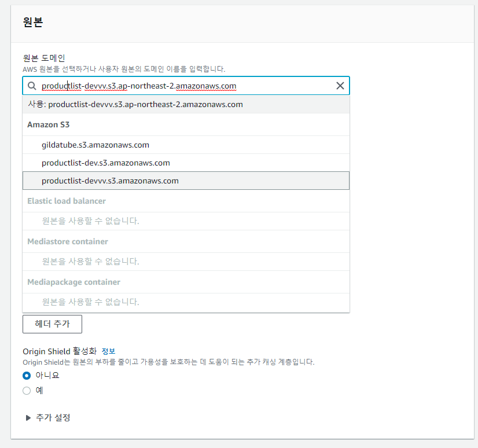Click the 'AWS 원본을 선택하거나' helper description
Screen dimensions: 478x448
124,69
